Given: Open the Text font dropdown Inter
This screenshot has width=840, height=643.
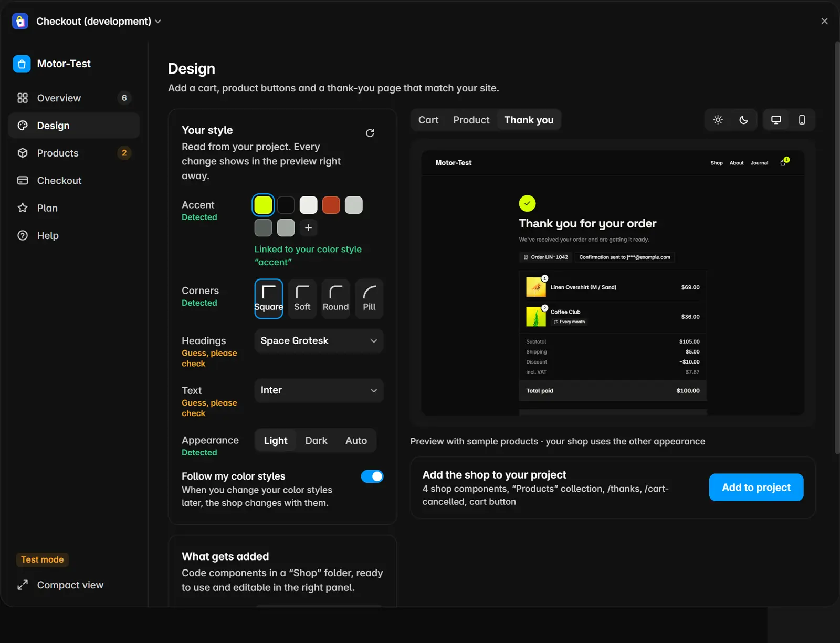Looking at the screenshot, I should coord(319,391).
